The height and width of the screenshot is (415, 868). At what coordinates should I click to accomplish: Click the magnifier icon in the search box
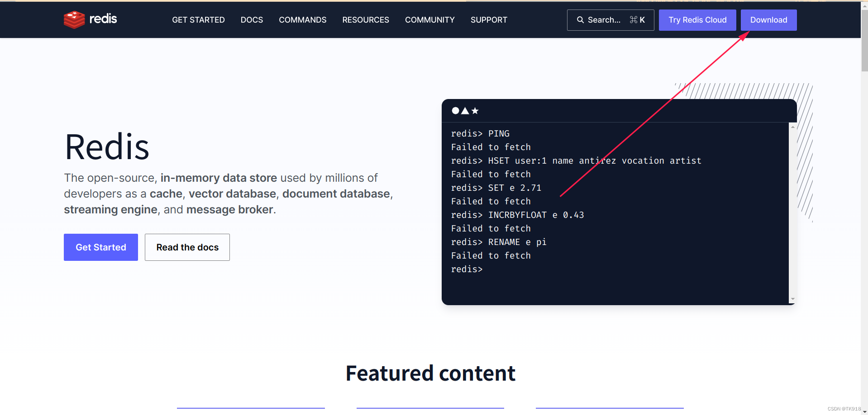click(580, 20)
